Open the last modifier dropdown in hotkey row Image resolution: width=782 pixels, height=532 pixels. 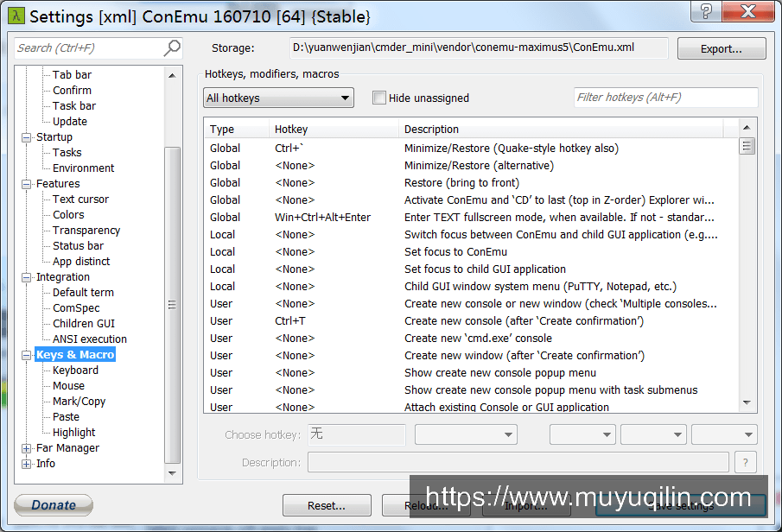[724, 434]
